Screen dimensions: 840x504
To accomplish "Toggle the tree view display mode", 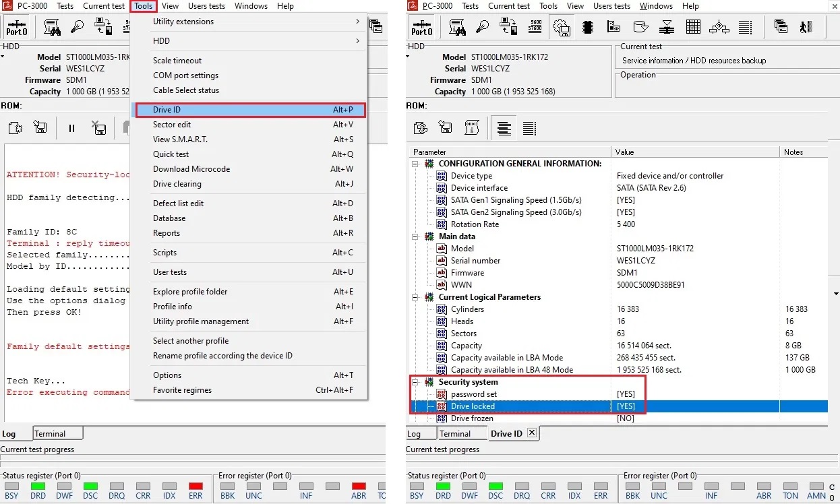I will pyautogui.click(x=504, y=127).
